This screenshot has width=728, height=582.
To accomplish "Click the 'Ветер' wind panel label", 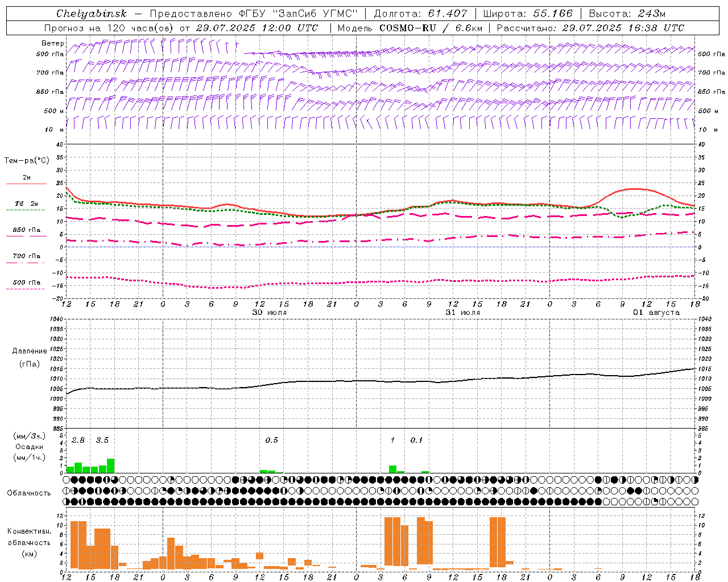I will [52, 43].
